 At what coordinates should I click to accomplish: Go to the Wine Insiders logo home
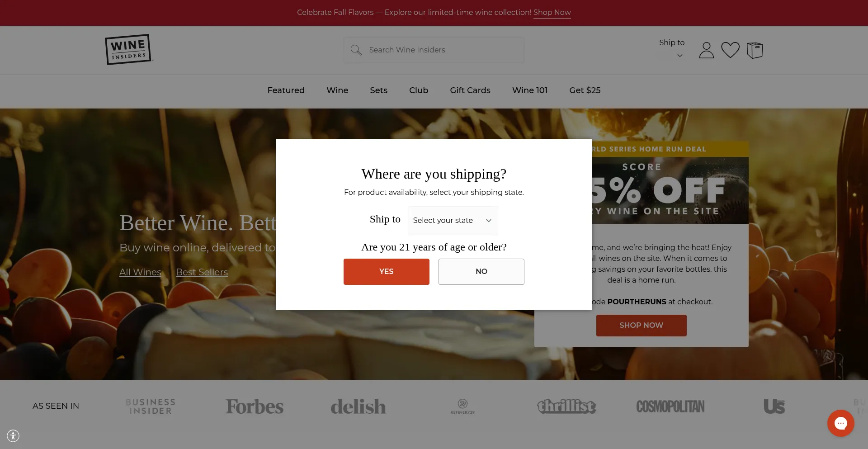[x=129, y=49]
